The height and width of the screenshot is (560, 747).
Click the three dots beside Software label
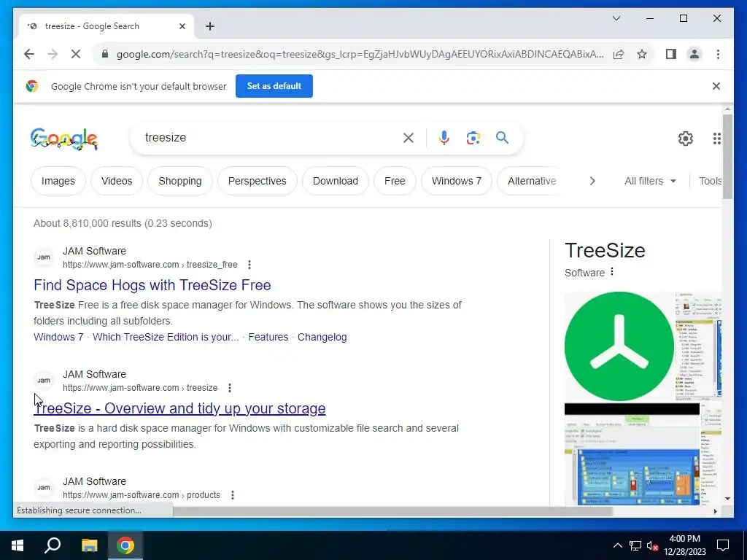pos(612,272)
